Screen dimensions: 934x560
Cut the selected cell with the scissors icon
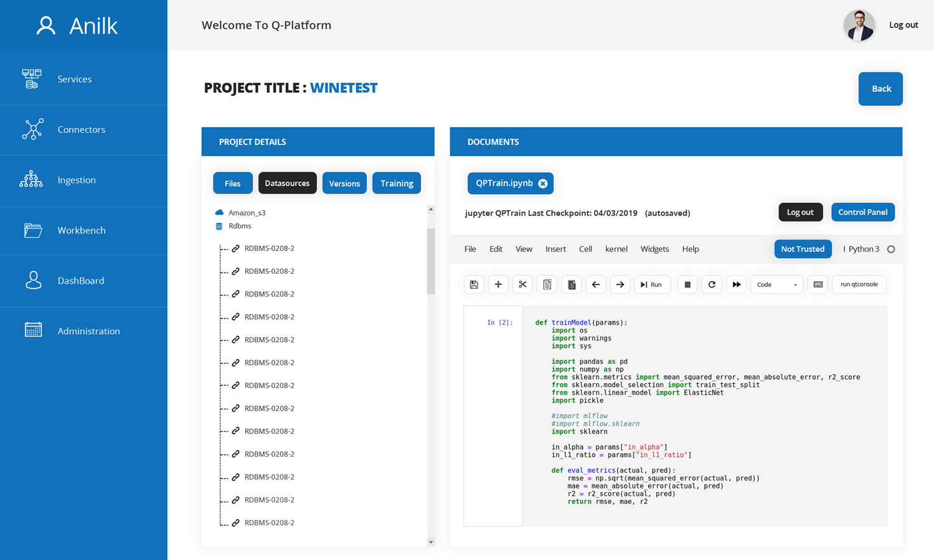pos(522,284)
